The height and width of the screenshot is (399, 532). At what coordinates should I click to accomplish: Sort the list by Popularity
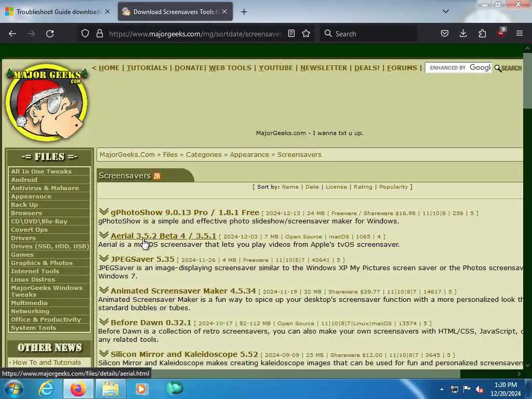coord(393,187)
